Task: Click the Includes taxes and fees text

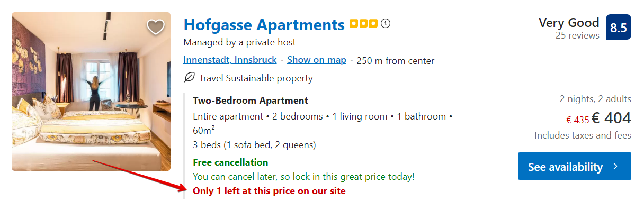Action: pos(583,135)
